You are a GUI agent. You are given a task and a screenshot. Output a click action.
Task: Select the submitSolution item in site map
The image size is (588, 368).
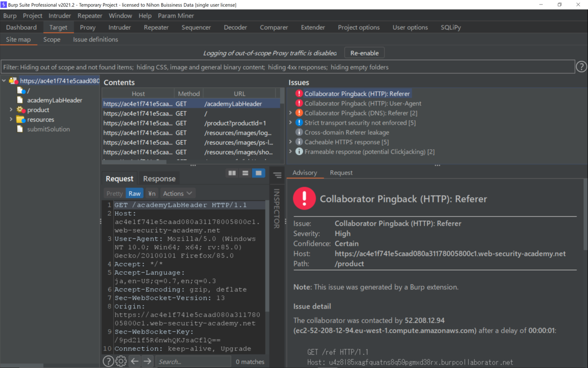pos(49,129)
